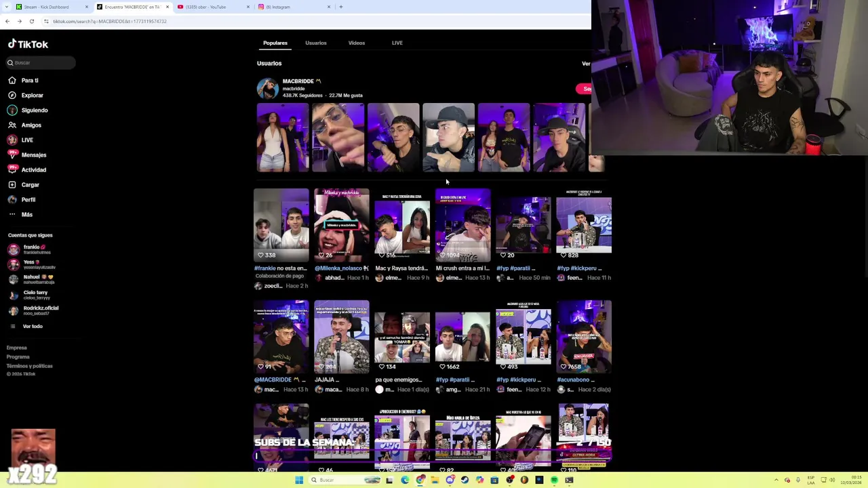The image size is (868, 488).
Task: Open Discord from the taskbar
Action: 450,480
